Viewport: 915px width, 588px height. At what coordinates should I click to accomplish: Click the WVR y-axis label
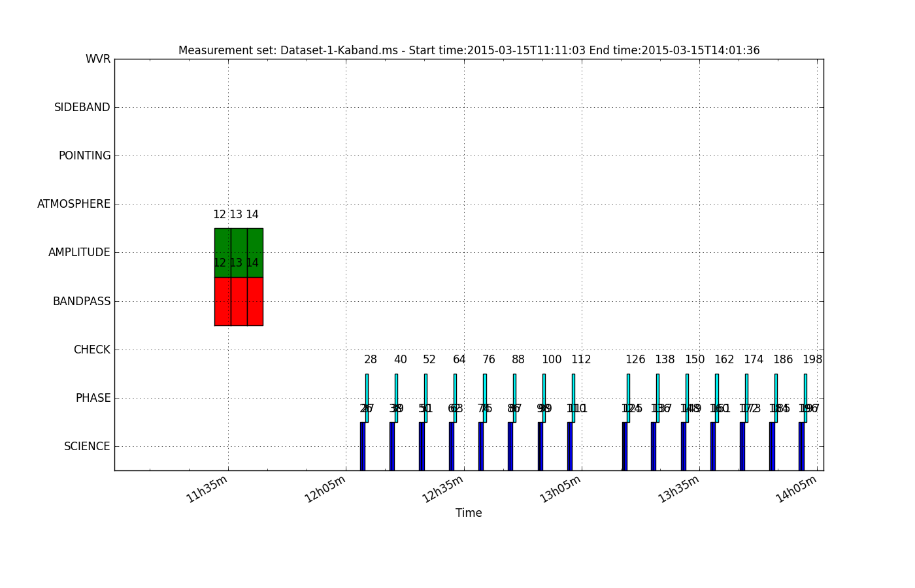98,59
